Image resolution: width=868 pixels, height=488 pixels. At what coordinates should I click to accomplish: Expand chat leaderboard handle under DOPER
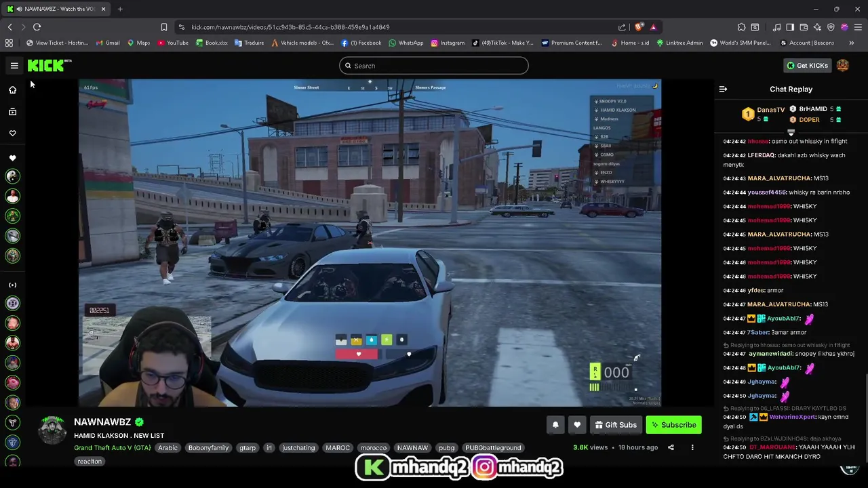791,133
